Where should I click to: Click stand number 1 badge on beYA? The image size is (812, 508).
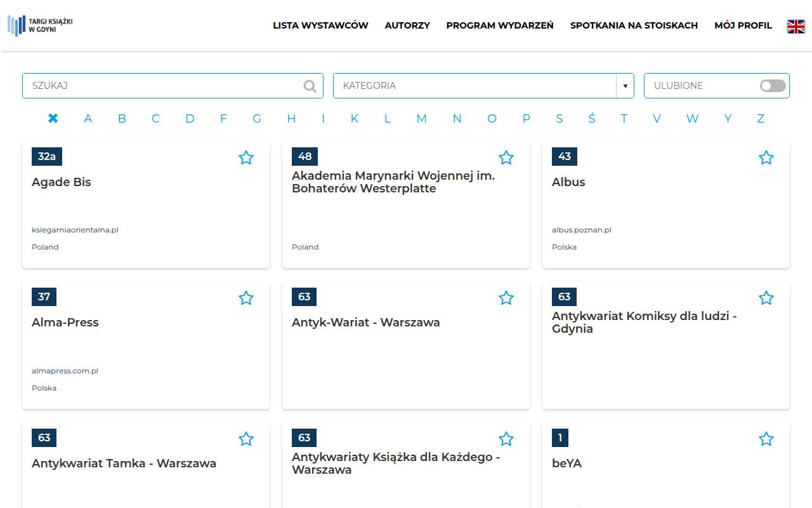coord(560,438)
